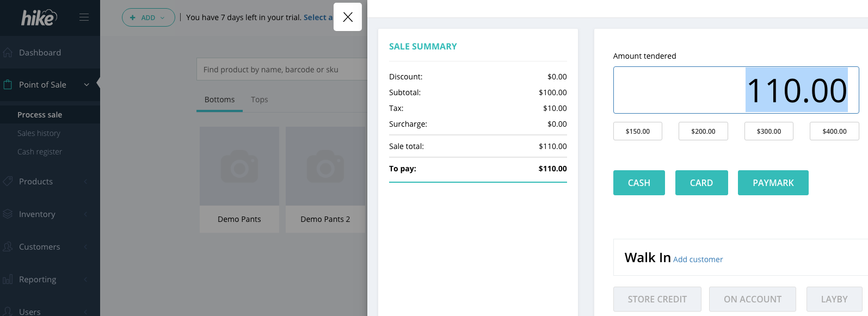Image resolution: width=868 pixels, height=316 pixels.
Task: Click the Customers people icon
Action: [x=8, y=247]
